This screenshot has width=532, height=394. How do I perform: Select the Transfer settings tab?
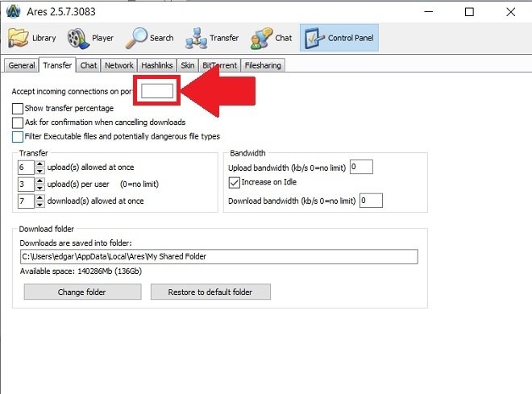coord(57,64)
